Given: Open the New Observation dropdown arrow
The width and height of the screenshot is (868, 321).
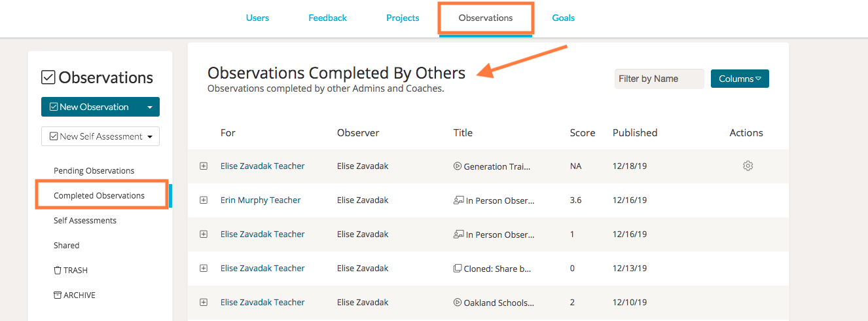Looking at the screenshot, I should point(150,107).
